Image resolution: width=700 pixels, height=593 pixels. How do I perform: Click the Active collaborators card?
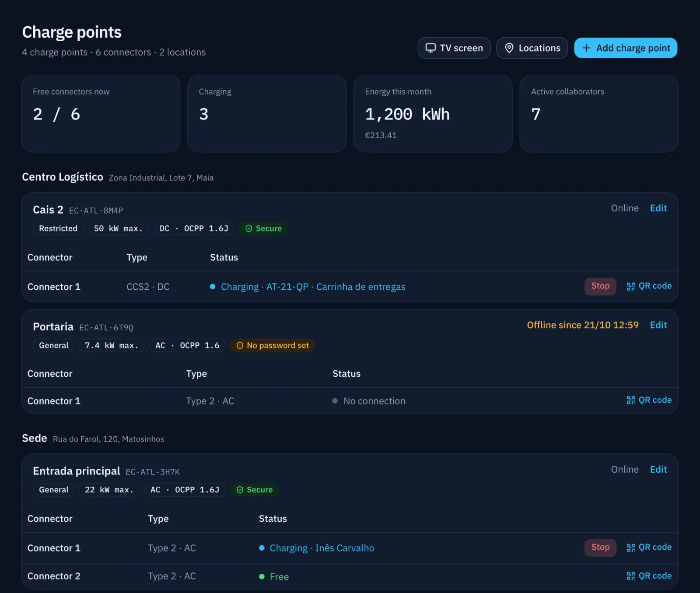coord(599,114)
